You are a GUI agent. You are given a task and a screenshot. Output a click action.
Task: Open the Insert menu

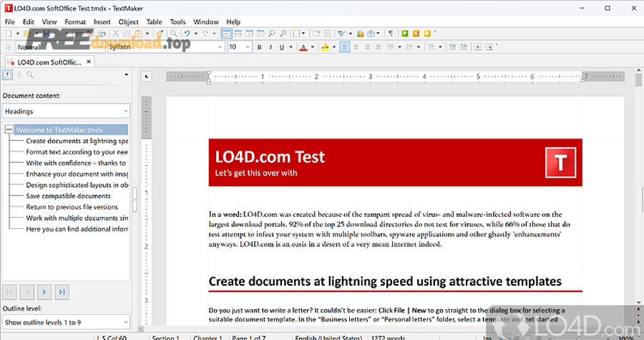point(102,21)
